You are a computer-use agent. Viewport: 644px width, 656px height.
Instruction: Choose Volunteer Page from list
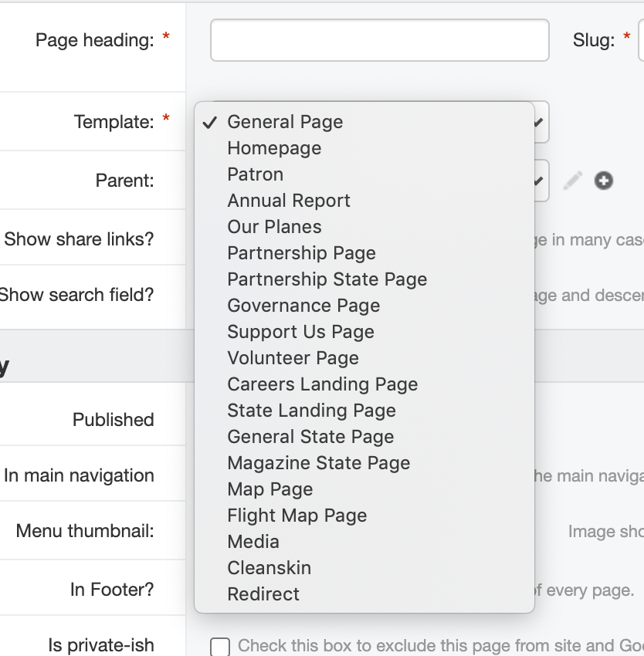tap(293, 358)
